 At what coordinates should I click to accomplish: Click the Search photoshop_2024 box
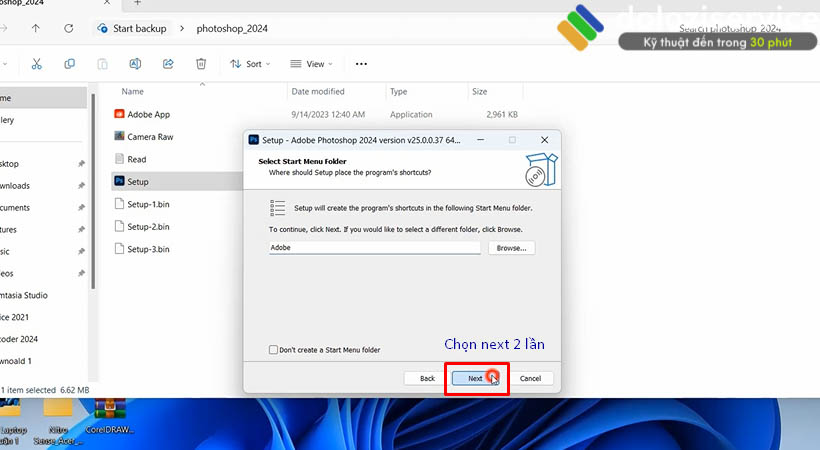point(730,28)
